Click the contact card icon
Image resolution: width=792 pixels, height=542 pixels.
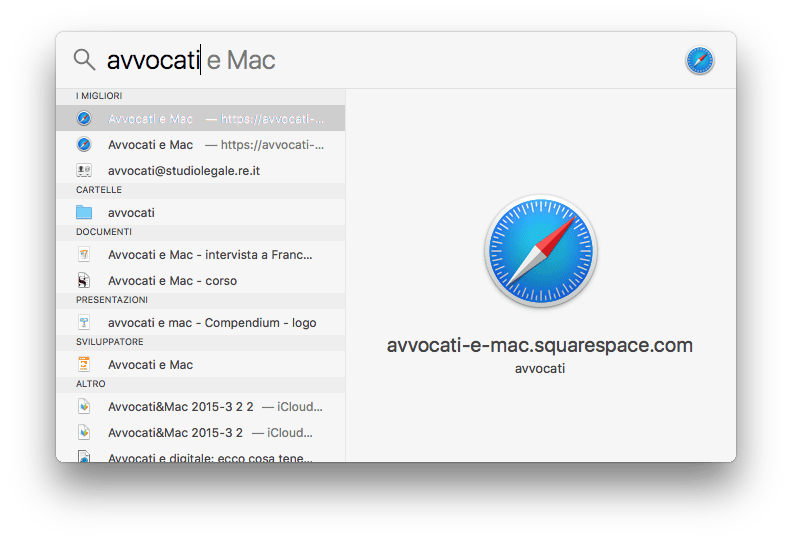point(84,171)
